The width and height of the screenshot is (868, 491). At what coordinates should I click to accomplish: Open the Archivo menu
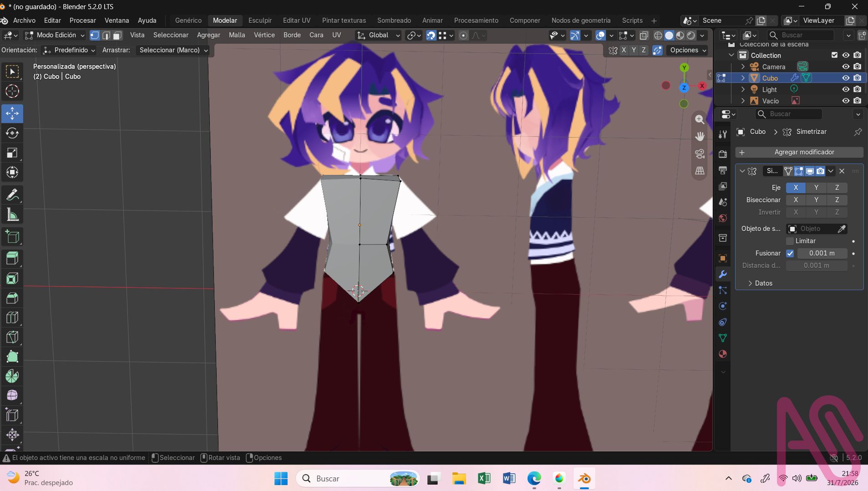pos(24,20)
